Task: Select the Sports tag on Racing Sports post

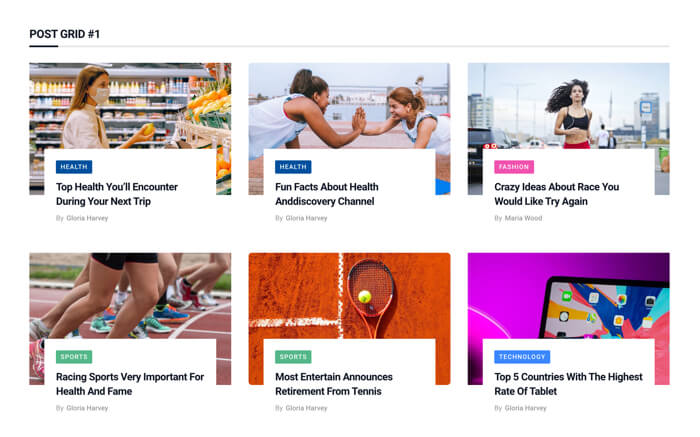Action: click(74, 357)
